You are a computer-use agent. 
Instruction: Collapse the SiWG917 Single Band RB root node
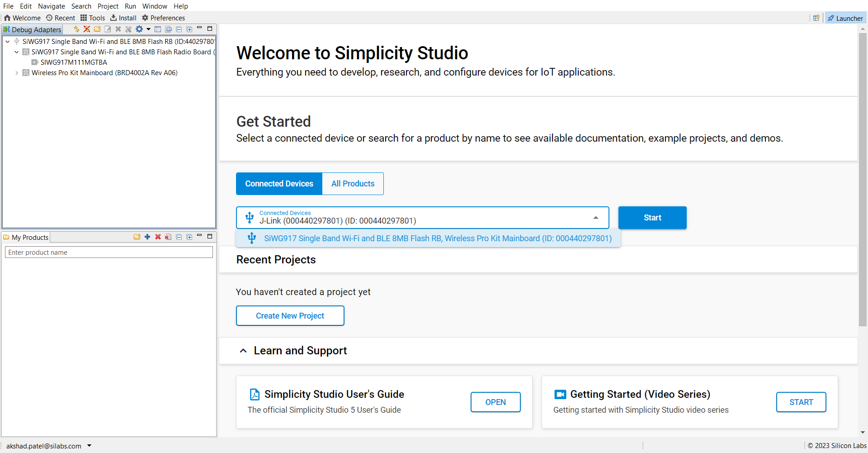click(7, 42)
